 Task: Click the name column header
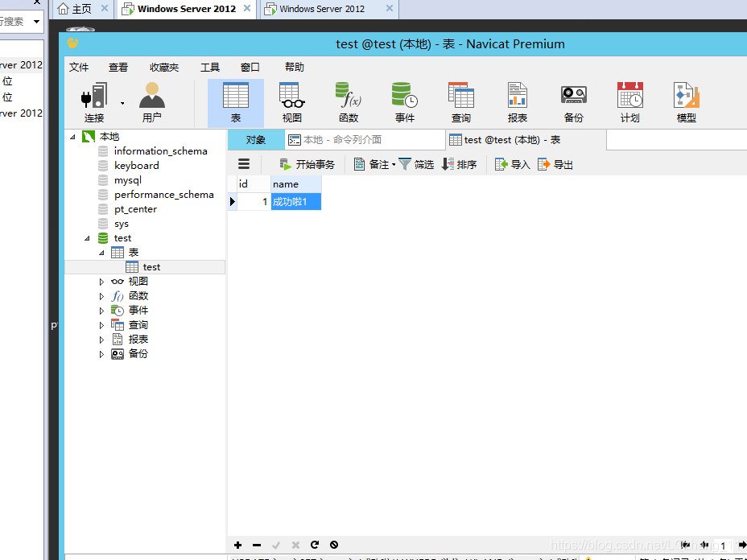click(296, 183)
